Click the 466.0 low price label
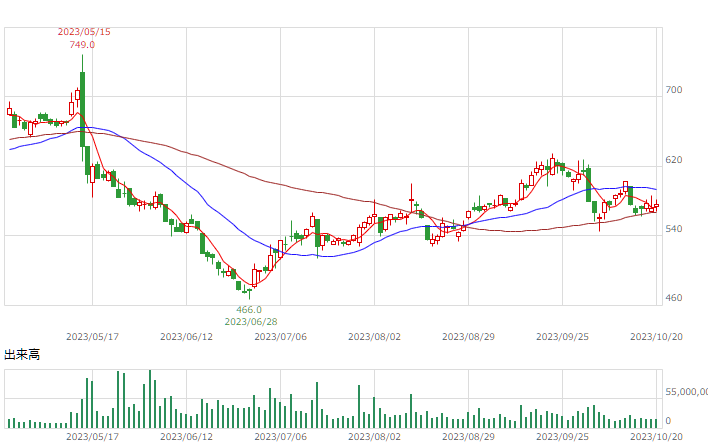 249,310
